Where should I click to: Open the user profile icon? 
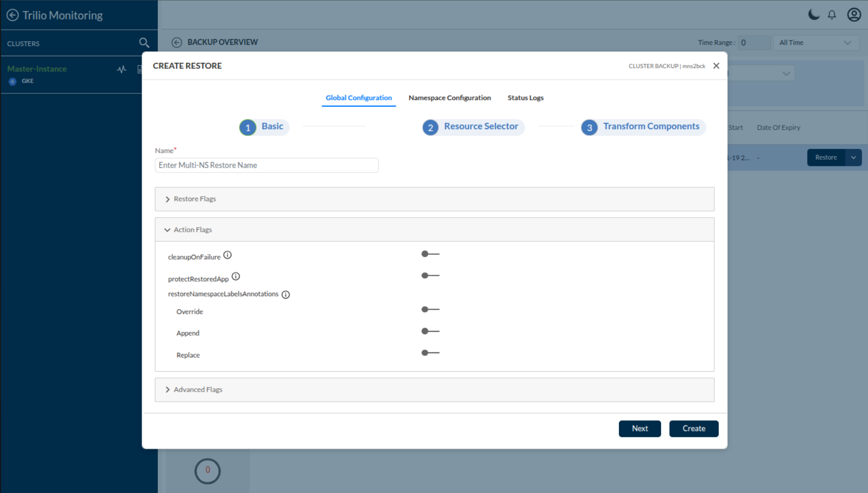pyautogui.click(x=854, y=15)
